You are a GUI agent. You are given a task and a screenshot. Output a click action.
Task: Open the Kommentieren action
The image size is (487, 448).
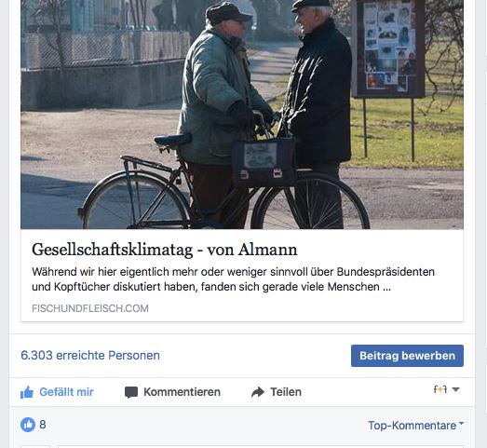[172, 392]
